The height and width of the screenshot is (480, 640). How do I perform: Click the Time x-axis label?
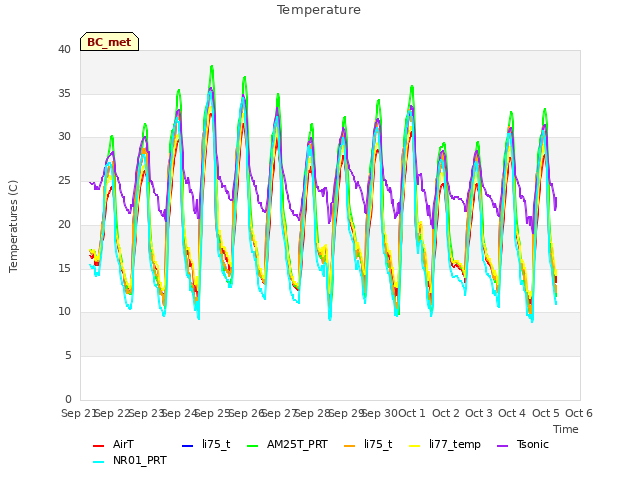[x=566, y=429]
